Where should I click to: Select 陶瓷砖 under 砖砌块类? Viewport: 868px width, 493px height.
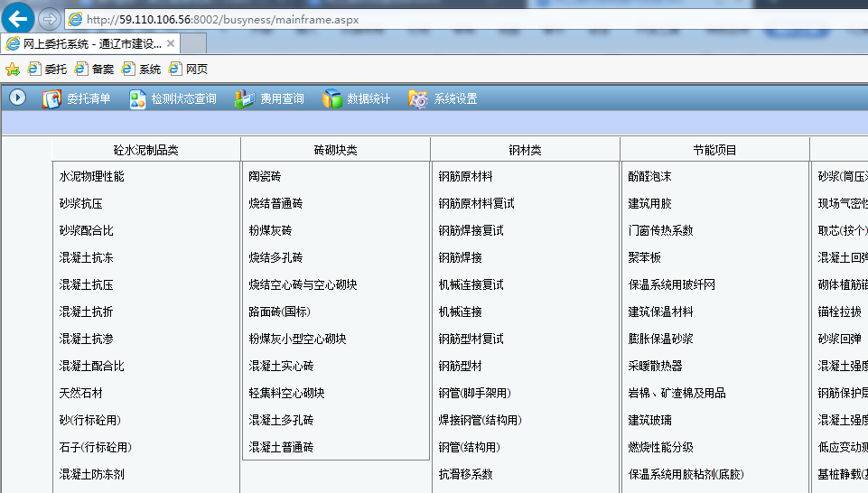pos(266,177)
